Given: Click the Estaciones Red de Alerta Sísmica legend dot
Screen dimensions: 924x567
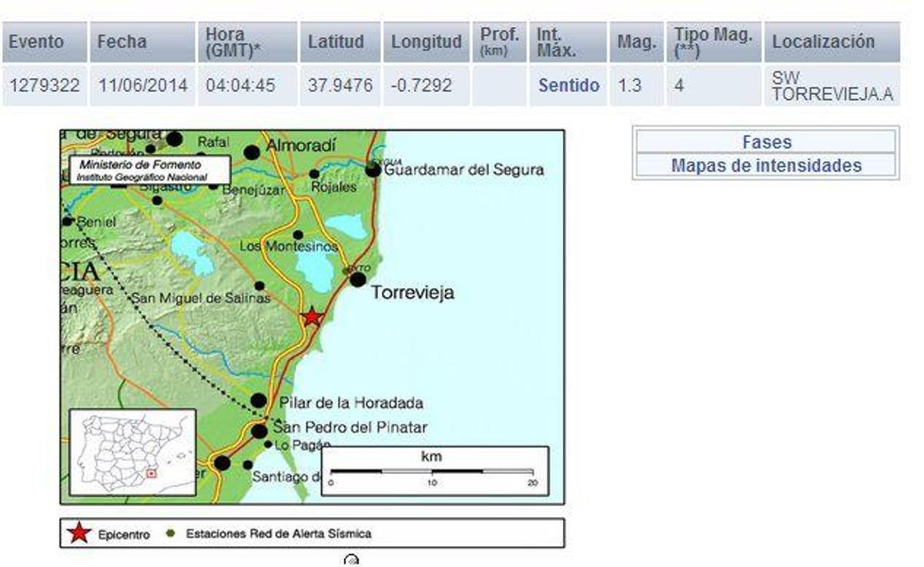Looking at the screenshot, I should pos(171,531).
